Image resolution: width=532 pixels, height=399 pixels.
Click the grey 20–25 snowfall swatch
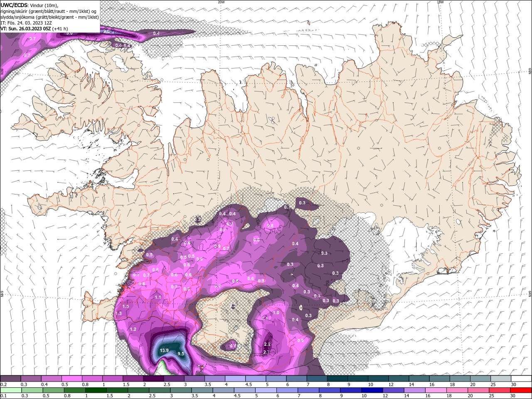(480, 379)
